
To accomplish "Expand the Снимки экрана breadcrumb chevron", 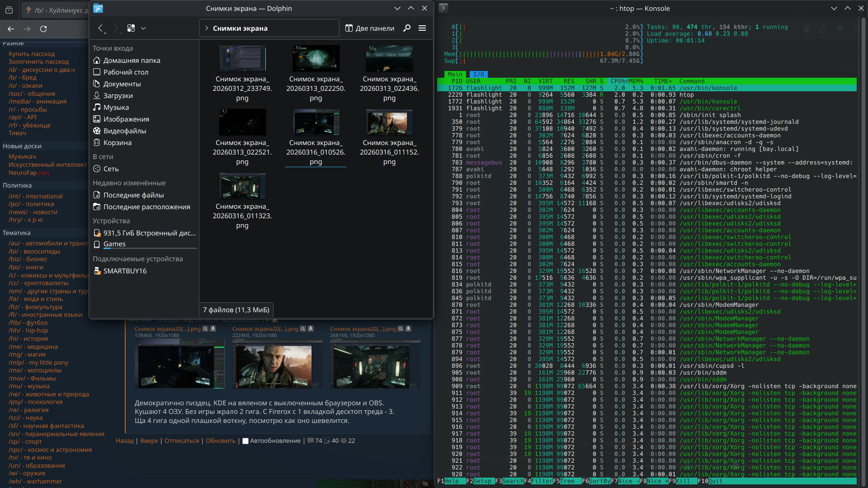I will coord(207,28).
